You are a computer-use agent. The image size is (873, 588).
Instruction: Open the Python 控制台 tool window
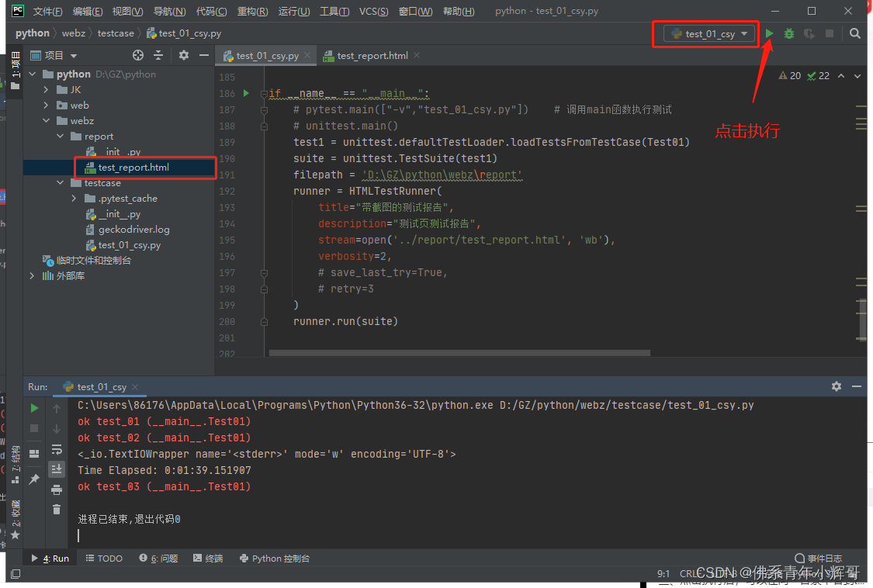275,559
